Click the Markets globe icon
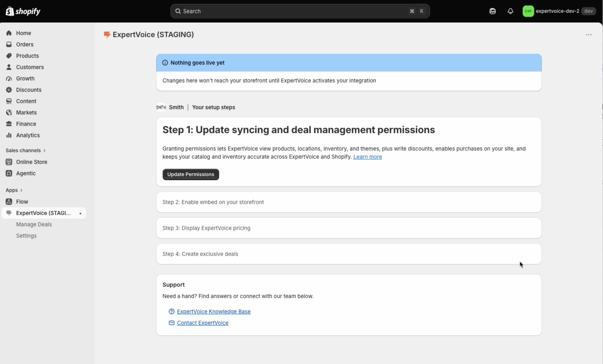The height and width of the screenshot is (364, 603). (9, 113)
